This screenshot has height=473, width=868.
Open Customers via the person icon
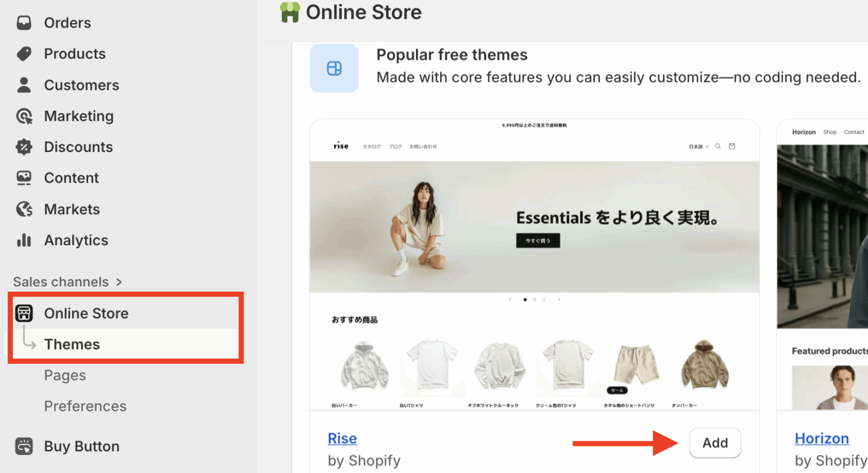point(24,85)
